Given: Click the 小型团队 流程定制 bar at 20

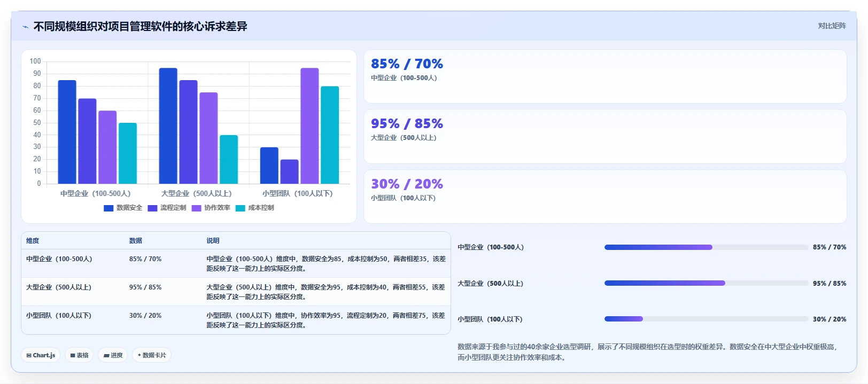Looking at the screenshot, I should coord(290,172).
